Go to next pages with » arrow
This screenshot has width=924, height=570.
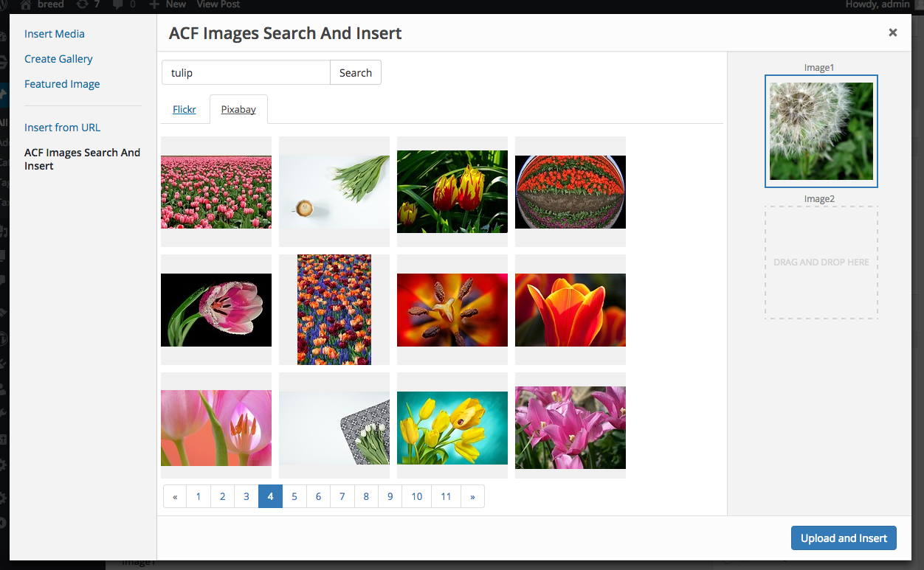(x=472, y=496)
